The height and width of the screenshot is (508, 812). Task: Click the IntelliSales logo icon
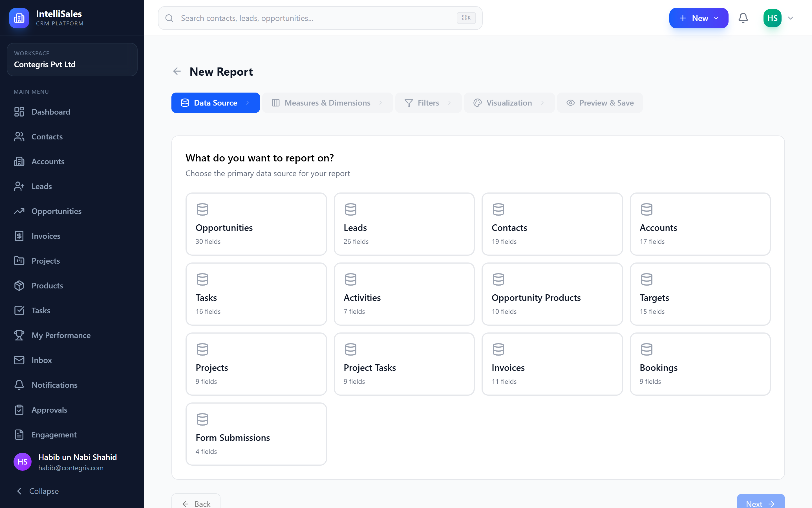pyautogui.click(x=19, y=18)
